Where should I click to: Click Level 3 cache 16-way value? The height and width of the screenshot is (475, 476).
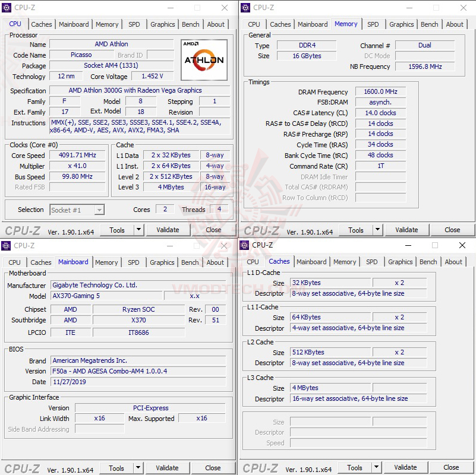point(215,187)
